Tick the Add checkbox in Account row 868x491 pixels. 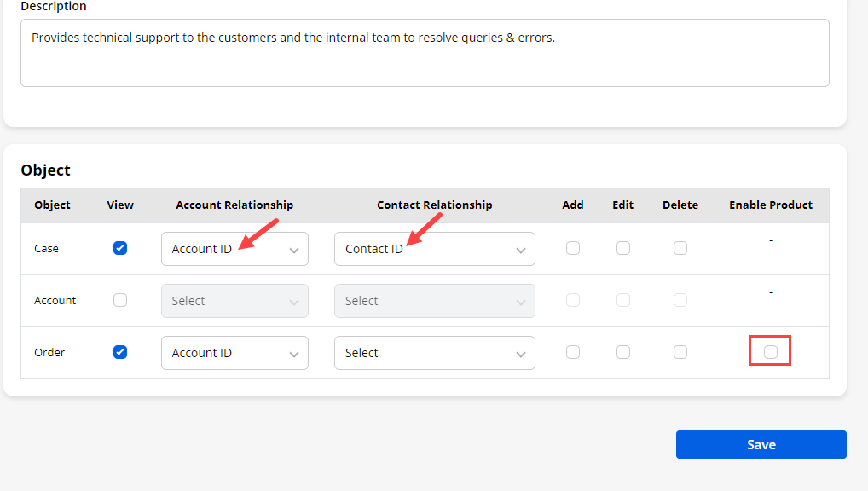point(573,300)
